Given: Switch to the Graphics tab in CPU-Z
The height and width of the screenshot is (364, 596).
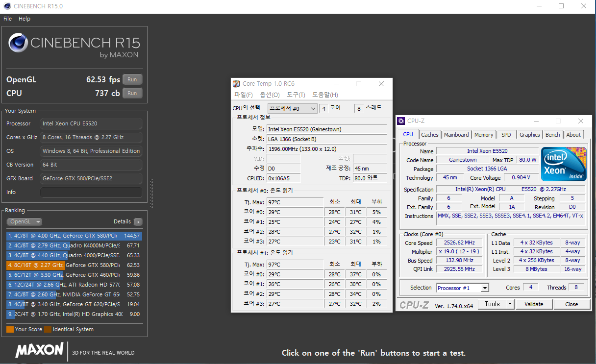Looking at the screenshot, I should [529, 135].
